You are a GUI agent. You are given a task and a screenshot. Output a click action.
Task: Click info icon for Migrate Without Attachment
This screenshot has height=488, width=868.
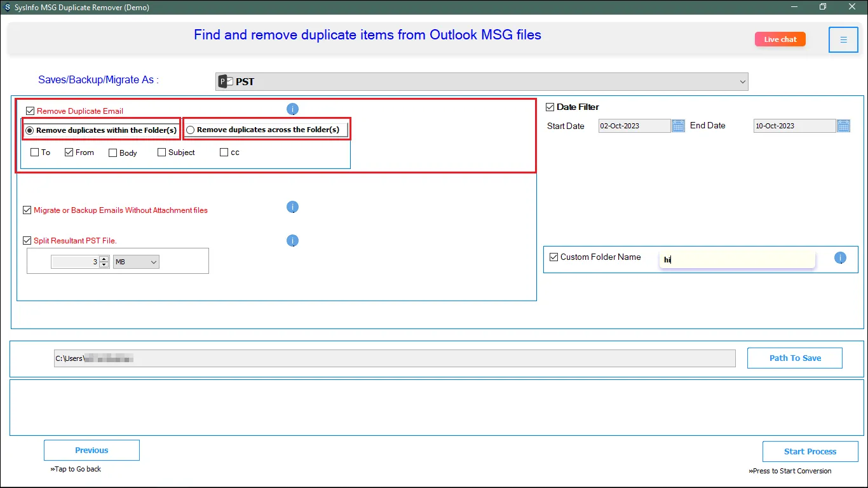point(292,207)
